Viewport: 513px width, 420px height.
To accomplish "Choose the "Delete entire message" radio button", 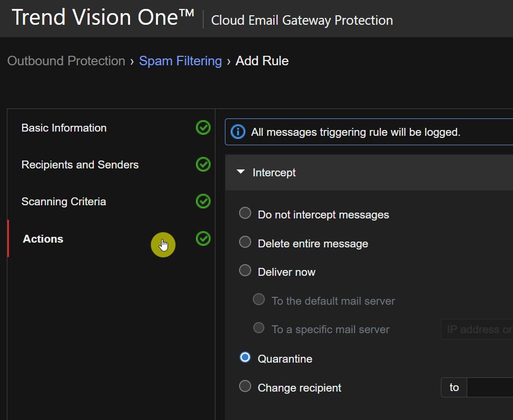I will pos(245,242).
